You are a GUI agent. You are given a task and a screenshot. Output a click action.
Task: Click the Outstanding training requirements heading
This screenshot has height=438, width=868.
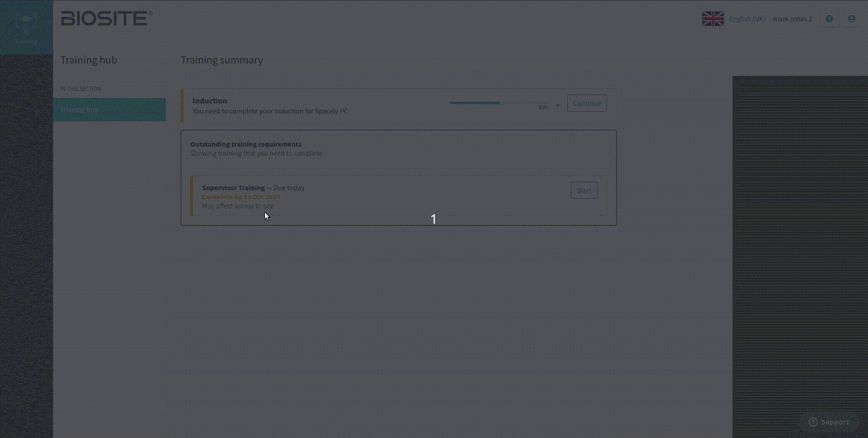point(246,144)
